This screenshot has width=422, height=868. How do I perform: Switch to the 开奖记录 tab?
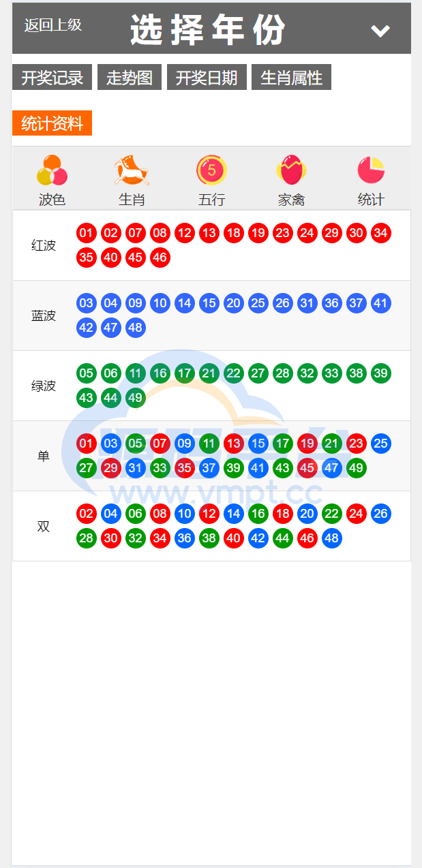(52, 77)
